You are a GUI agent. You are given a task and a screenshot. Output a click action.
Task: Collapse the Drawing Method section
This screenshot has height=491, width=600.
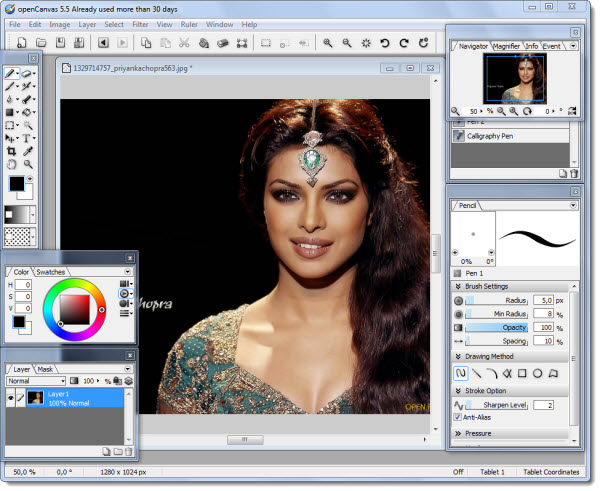pos(458,356)
